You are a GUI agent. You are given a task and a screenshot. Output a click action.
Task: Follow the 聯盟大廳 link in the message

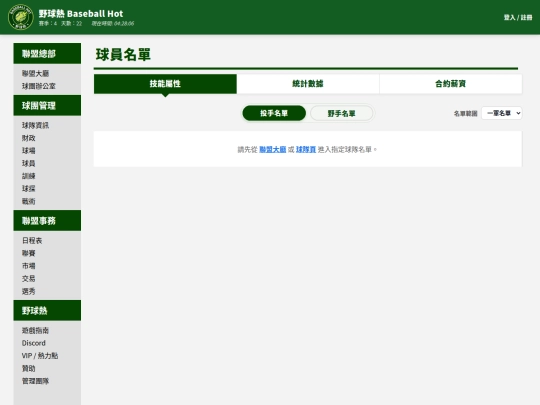point(272,149)
